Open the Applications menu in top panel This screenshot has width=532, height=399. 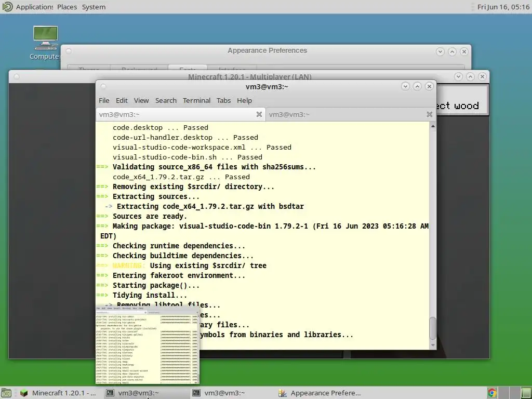34,7
